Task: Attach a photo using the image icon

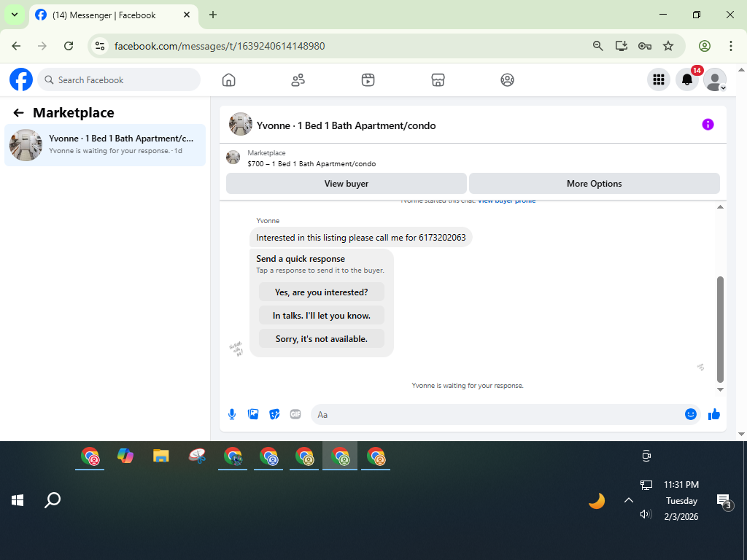Action: [x=253, y=414]
